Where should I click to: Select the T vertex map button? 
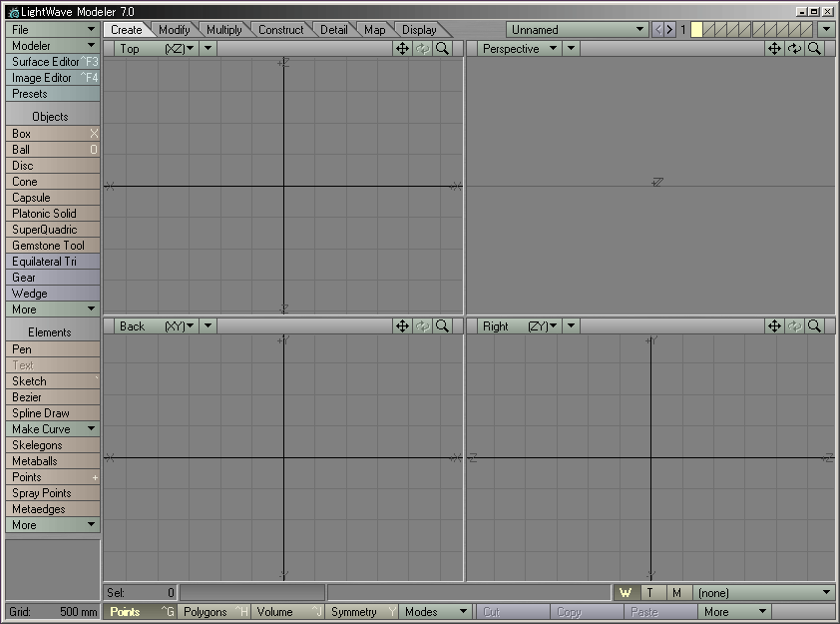[649, 592]
